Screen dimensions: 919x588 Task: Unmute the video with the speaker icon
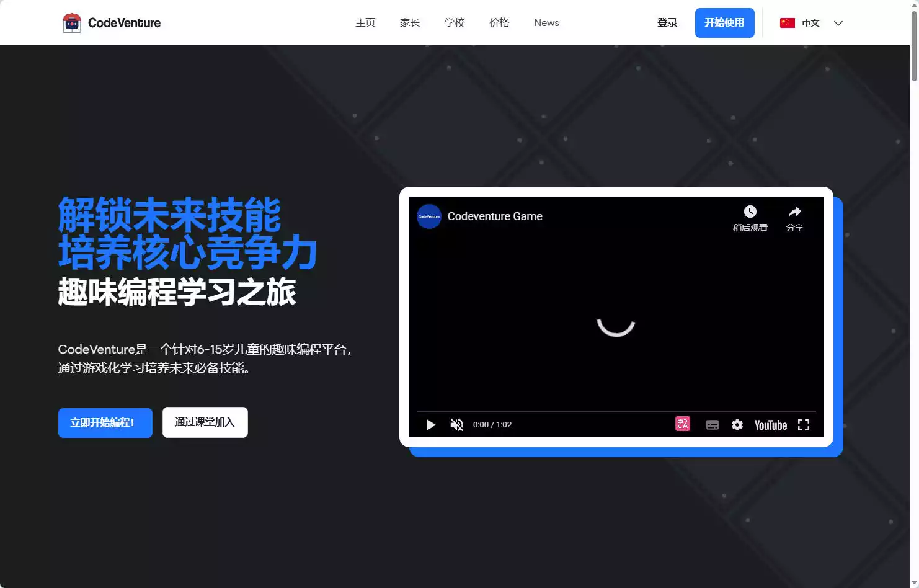tap(457, 425)
